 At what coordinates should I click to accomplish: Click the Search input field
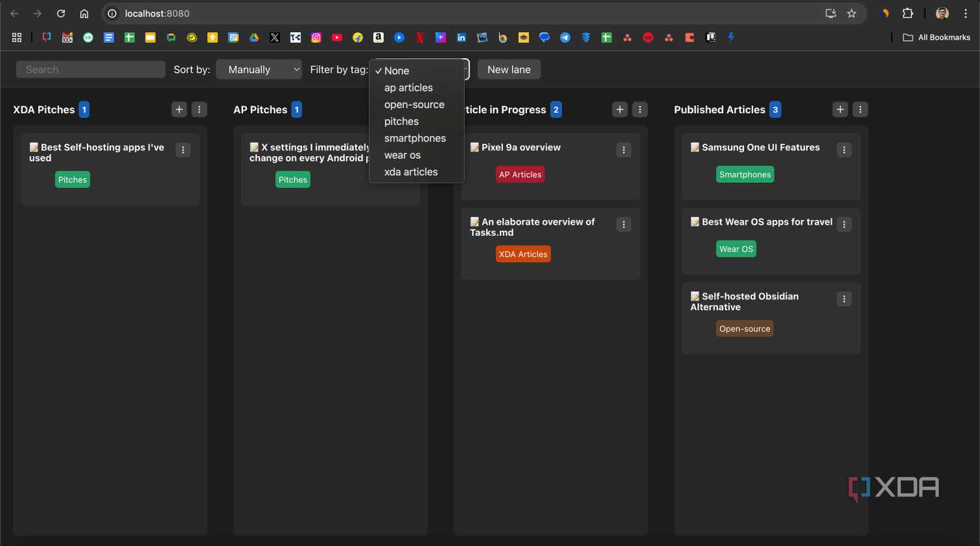point(91,69)
